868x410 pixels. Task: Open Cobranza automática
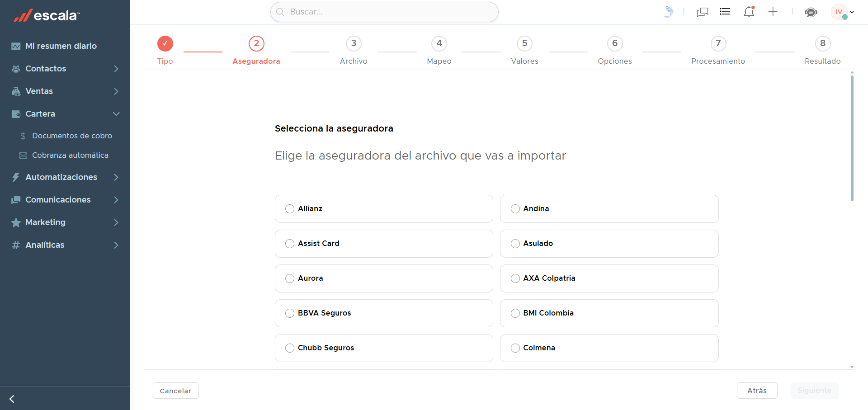[x=70, y=156]
